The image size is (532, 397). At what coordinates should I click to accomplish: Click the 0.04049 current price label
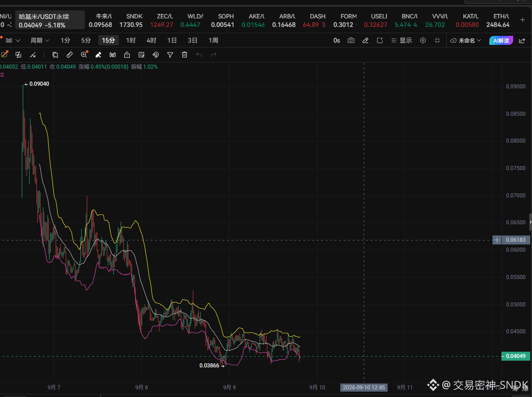516,356
